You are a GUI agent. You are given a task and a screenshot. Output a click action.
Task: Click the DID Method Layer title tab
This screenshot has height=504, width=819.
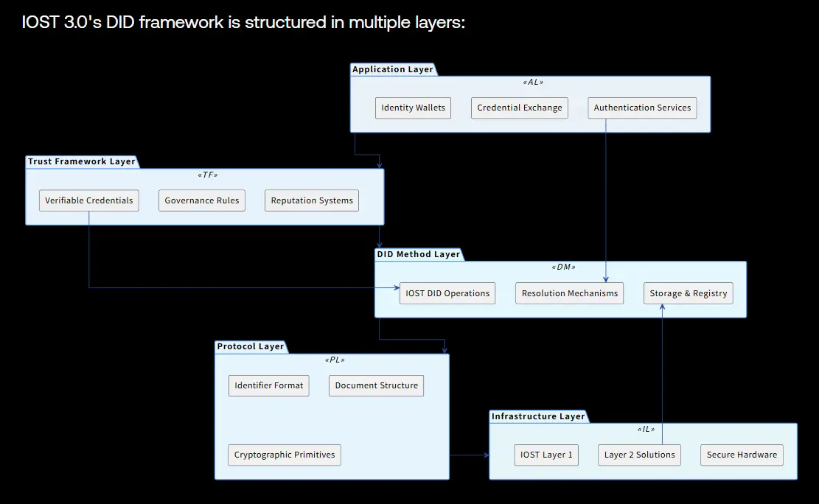tap(419, 254)
